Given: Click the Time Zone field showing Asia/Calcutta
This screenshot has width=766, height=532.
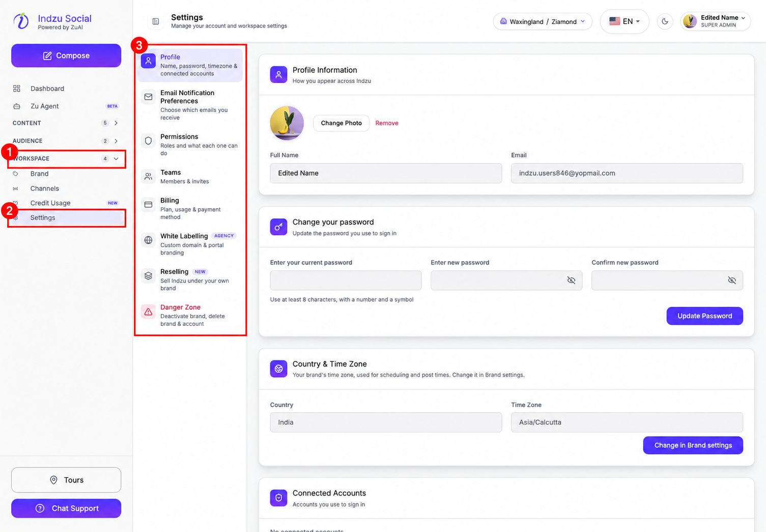Looking at the screenshot, I should point(627,423).
